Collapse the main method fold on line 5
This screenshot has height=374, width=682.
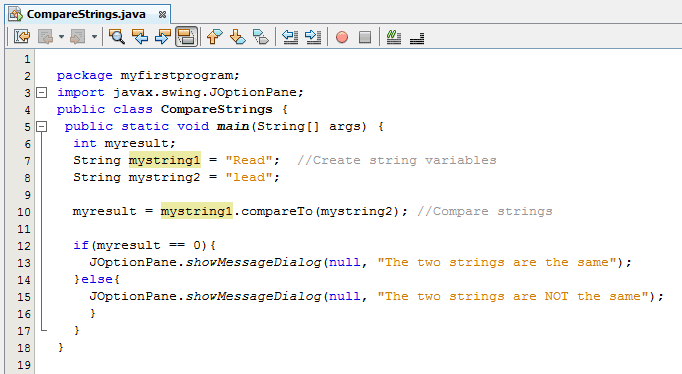pos(41,127)
